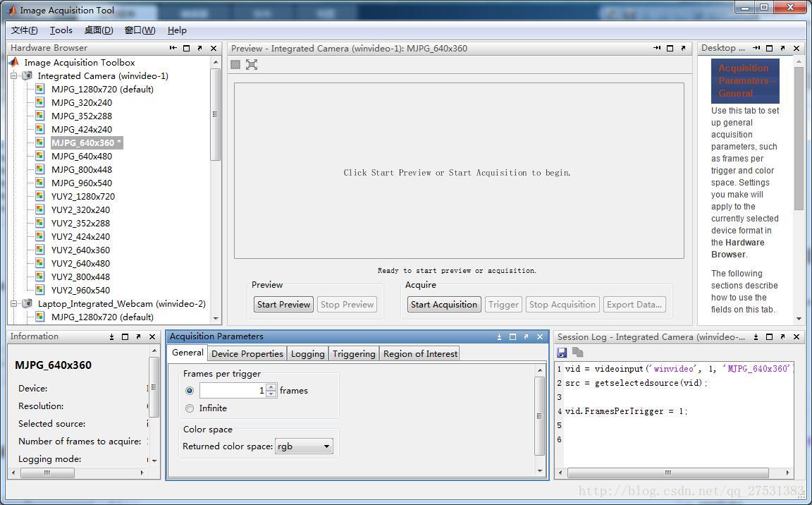812x505 pixels.
Task: Open the Help menu
Action: [x=177, y=30]
